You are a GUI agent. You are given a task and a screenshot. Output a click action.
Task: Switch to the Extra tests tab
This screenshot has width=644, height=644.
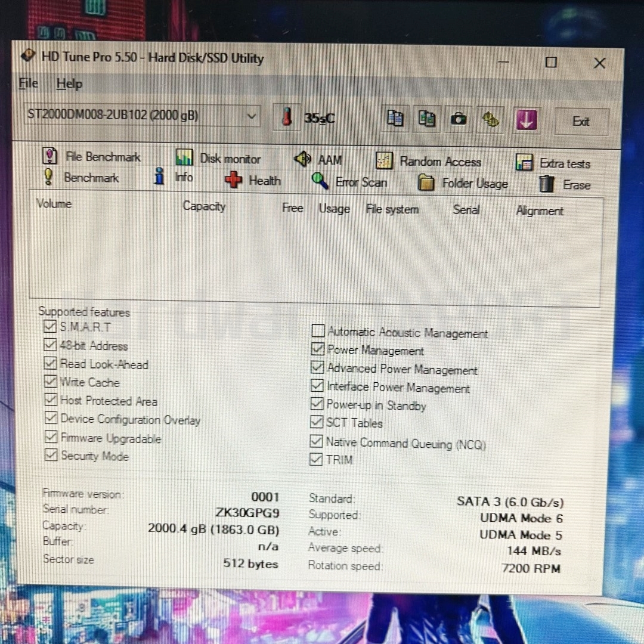coord(553,163)
